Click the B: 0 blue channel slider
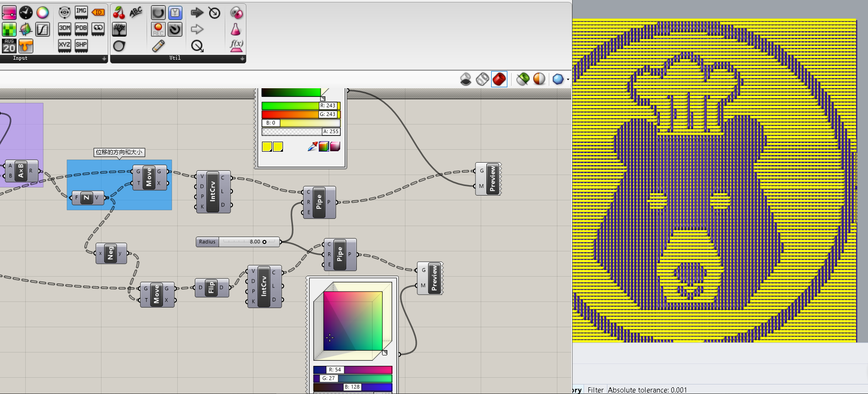Image resolution: width=868 pixels, height=394 pixels. coord(301,123)
